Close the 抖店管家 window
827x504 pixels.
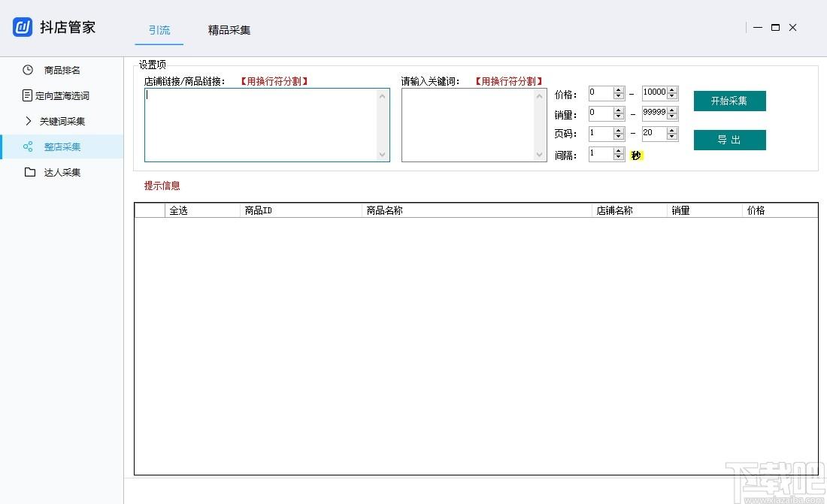792,27
